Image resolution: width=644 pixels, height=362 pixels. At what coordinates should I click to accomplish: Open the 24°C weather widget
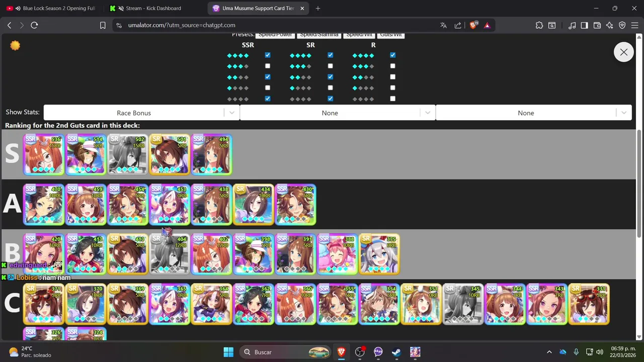(x=30, y=352)
